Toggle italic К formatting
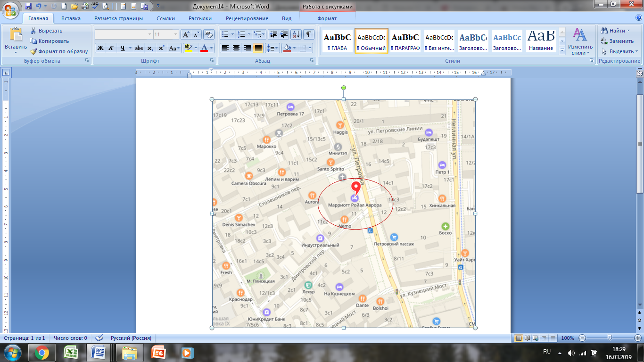 click(111, 48)
